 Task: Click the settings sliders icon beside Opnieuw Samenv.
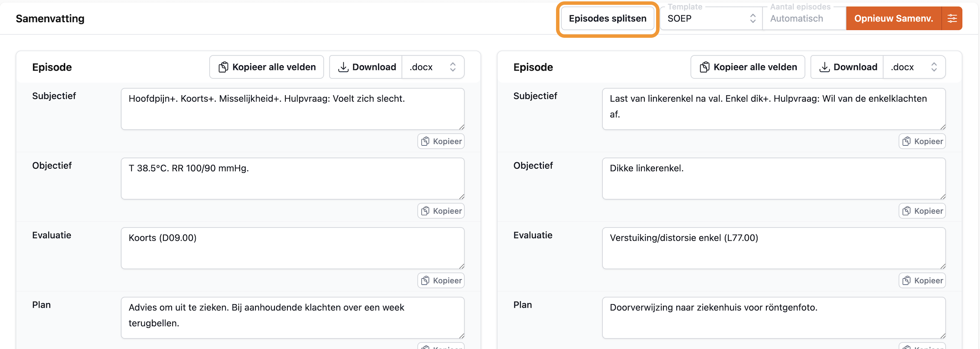pyautogui.click(x=951, y=18)
